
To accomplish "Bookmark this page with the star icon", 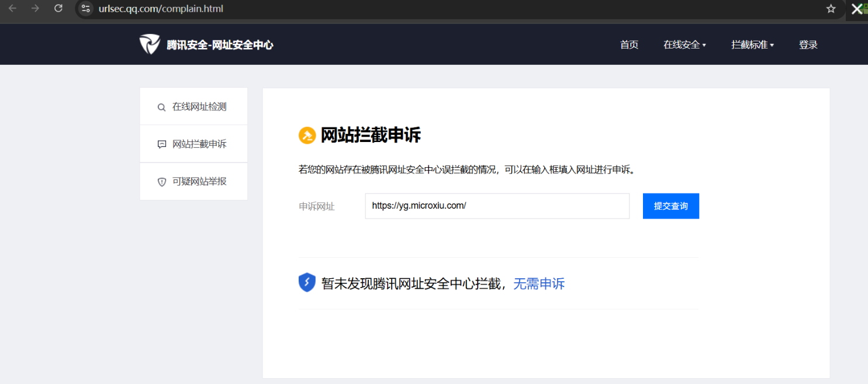I will pos(831,9).
